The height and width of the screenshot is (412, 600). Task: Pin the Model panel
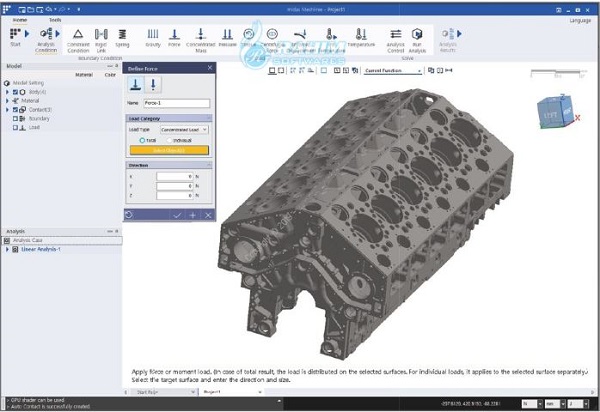coord(117,66)
